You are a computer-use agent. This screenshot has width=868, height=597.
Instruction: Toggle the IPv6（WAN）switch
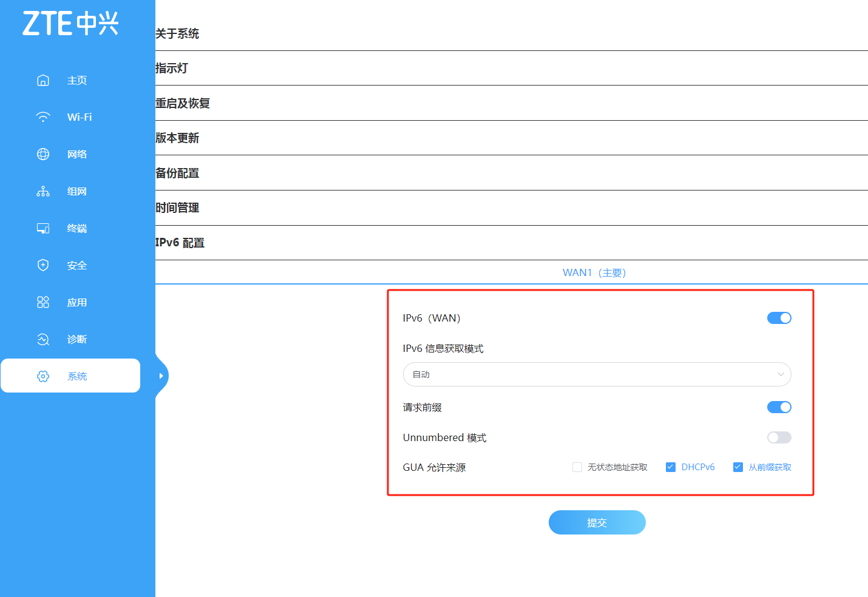point(779,318)
